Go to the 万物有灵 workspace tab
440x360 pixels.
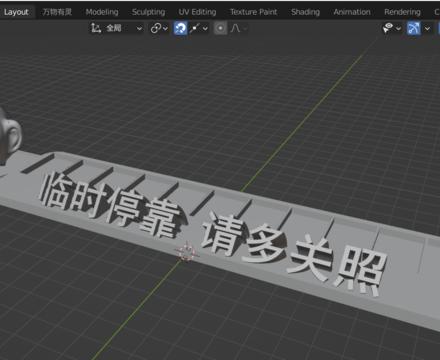57,12
